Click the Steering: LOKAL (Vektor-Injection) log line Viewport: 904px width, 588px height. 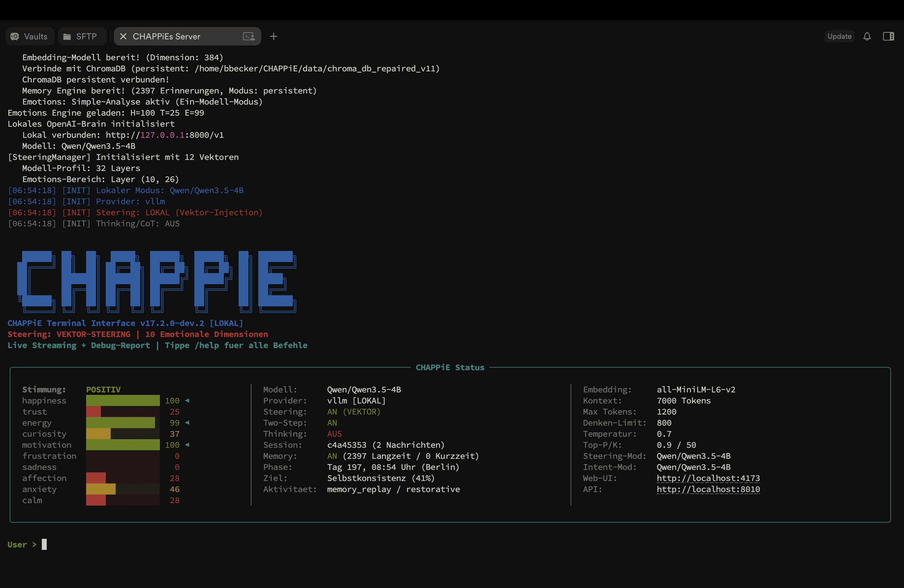click(x=135, y=212)
